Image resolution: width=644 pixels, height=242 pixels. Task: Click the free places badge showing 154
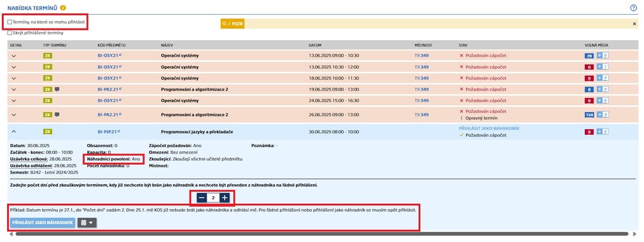coord(589,115)
